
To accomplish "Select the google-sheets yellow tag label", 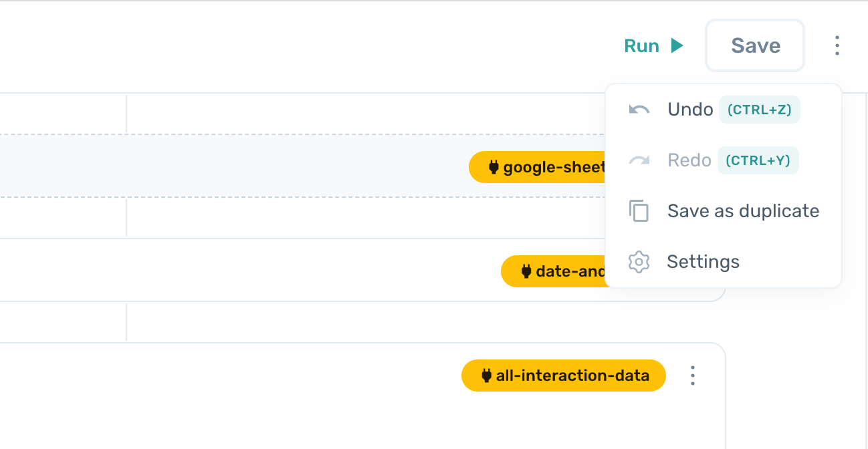I will [552, 167].
